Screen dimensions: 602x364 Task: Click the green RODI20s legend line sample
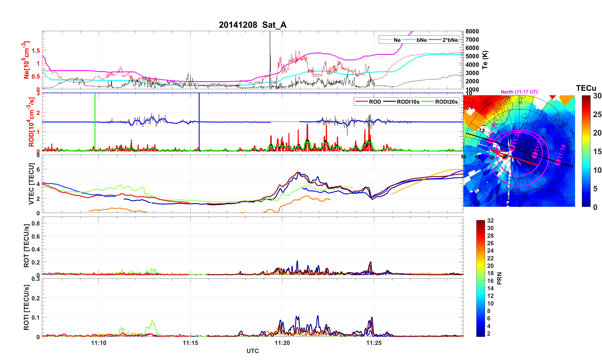[428, 102]
